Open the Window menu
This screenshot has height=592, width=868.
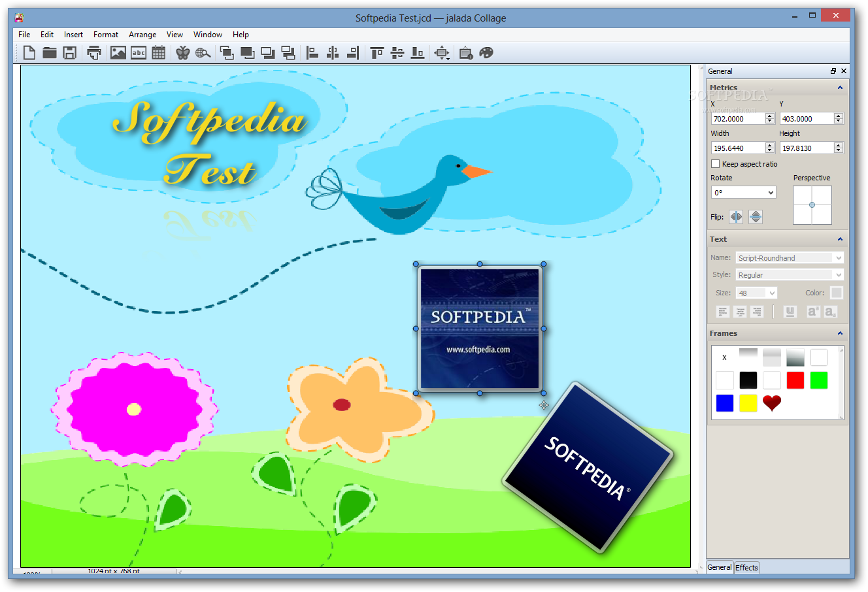click(x=208, y=35)
